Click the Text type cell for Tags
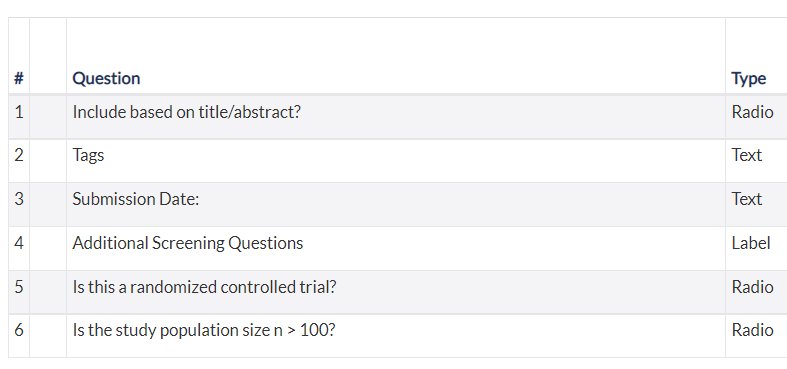 (x=747, y=155)
